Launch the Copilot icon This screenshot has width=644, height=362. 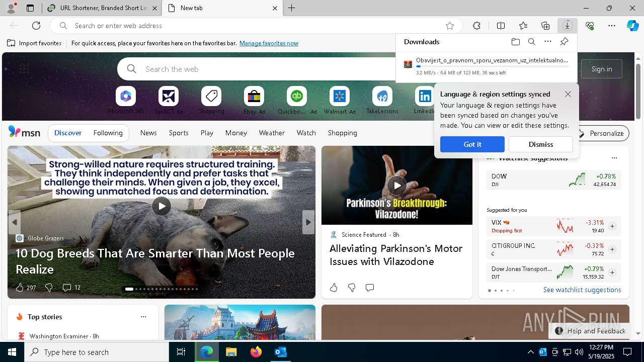click(632, 26)
